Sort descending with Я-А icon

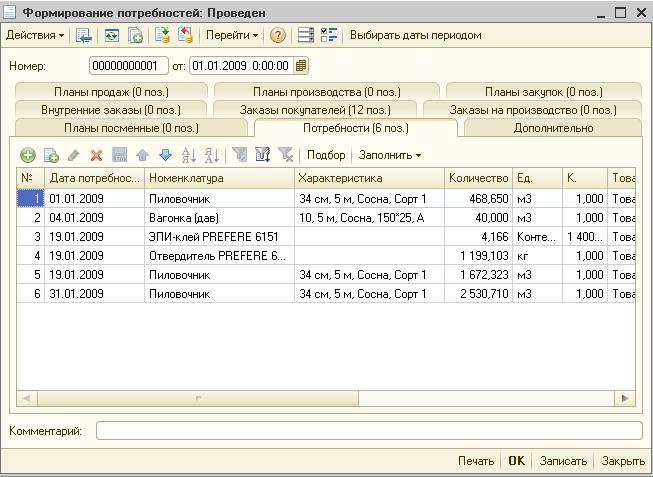212,155
